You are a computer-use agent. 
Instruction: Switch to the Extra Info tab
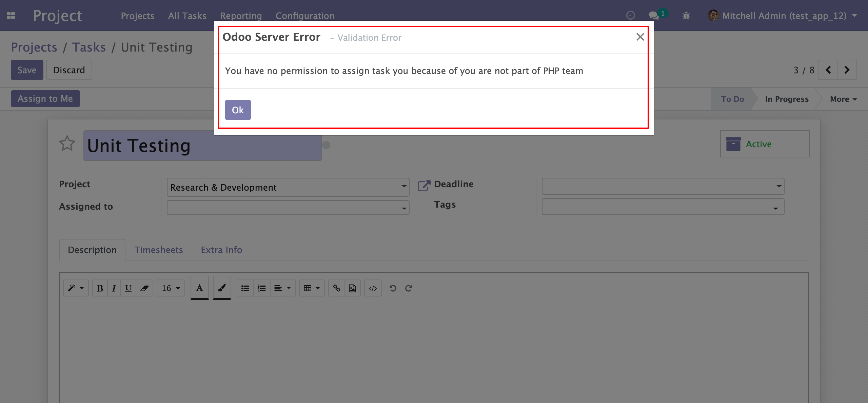221,250
